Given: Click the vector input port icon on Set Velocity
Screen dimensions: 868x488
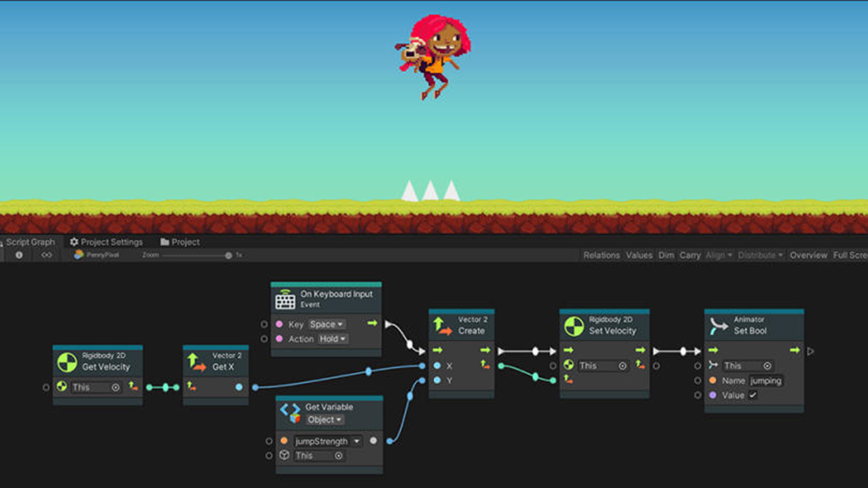Looking at the screenshot, I should 569,380.
